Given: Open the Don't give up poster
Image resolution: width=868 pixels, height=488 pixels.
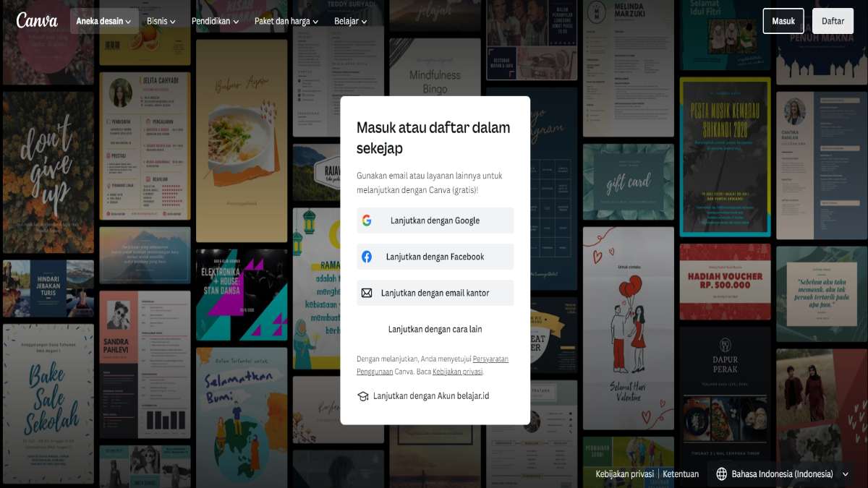Looking at the screenshot, I should point(48,171).
